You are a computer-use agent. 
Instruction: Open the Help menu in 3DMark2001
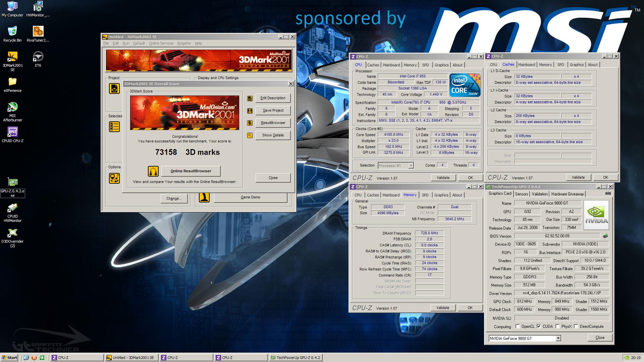tap(198, 43)
